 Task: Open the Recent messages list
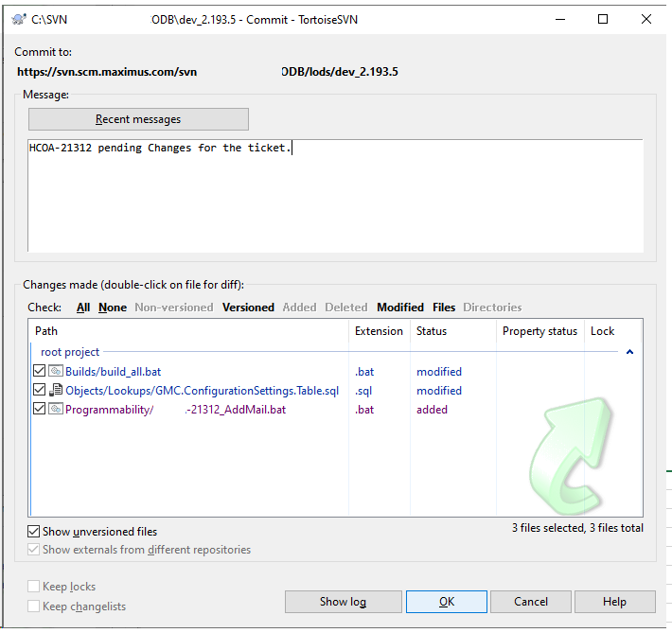point(138,119)
